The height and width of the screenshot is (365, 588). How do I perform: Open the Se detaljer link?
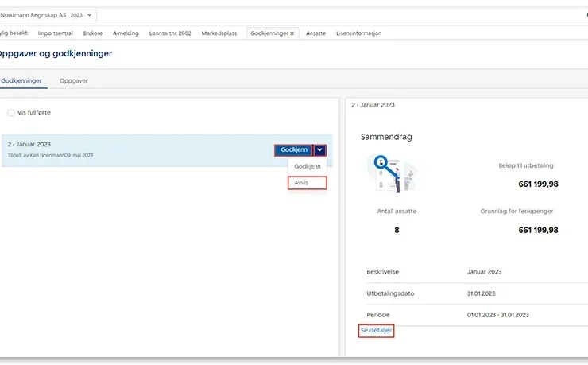click(x=376, y=330)
